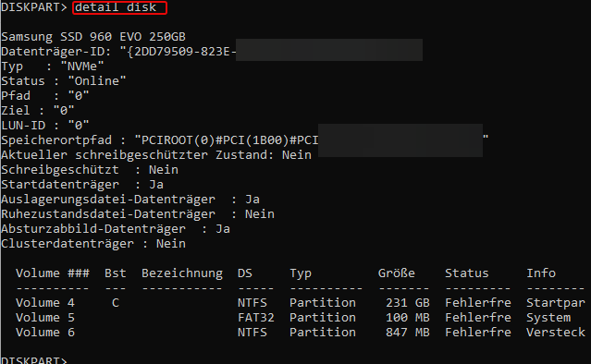
Task: Click the 'Volume 4' row label
Action: [45, 303]
